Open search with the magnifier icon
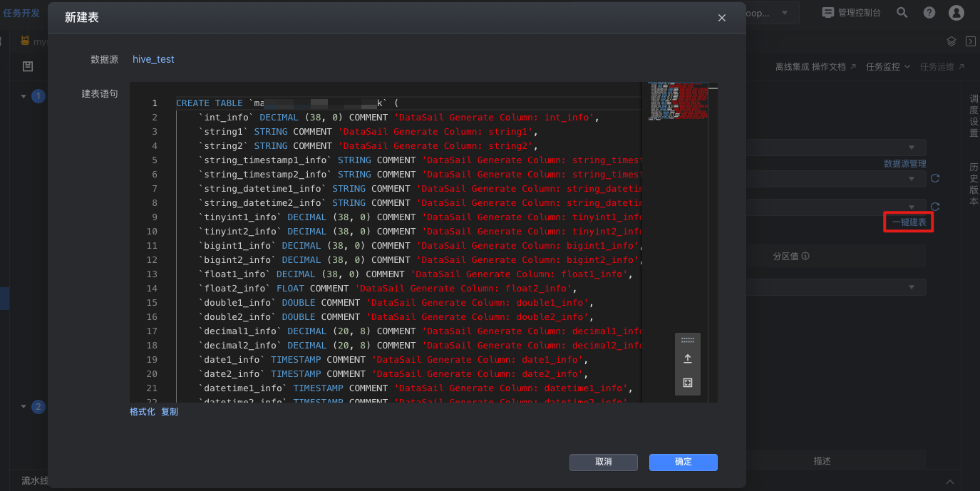Viewport: 980px width, 491px height. 902,13
